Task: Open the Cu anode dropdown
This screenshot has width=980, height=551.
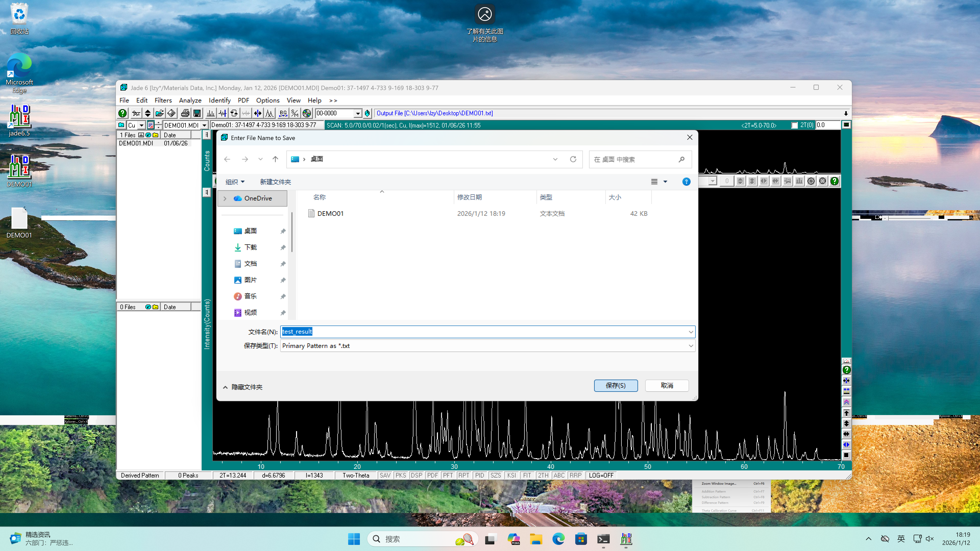Action: (x=142, y=125)
